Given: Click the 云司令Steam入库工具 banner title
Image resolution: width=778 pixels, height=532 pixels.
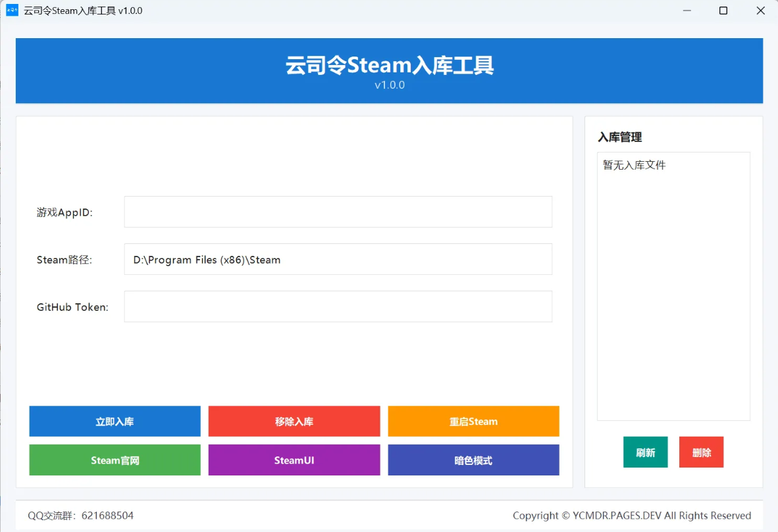Looking at the screenshot, I should (x=389, y=65).
